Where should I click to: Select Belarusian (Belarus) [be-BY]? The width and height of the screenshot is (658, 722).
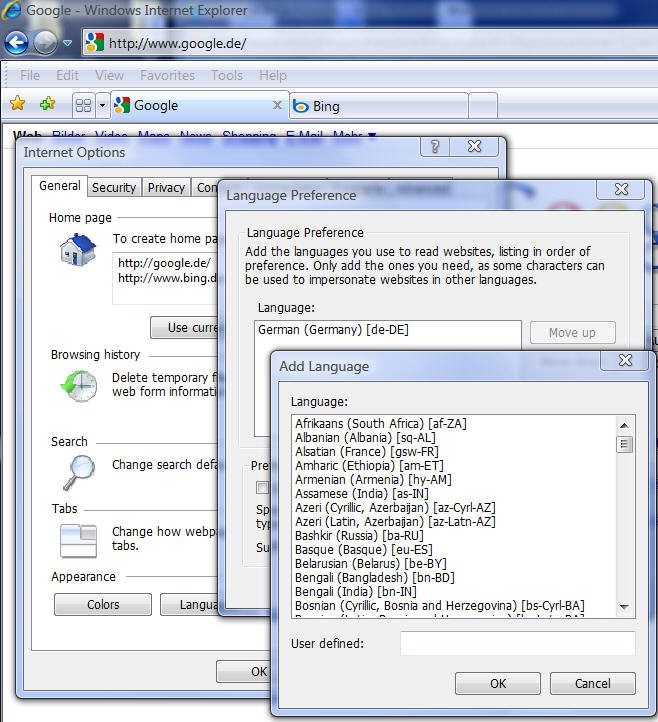point(371,564)
